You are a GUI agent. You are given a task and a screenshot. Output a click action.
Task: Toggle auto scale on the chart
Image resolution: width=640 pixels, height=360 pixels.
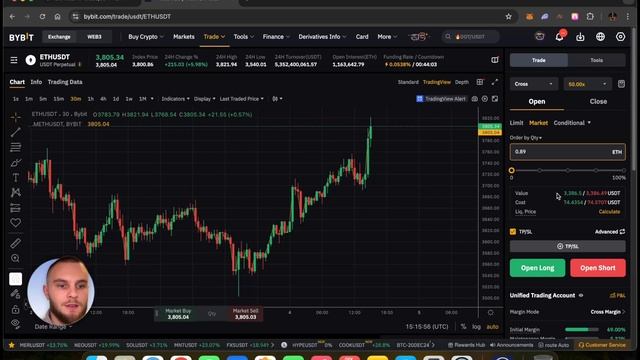[493, 327]
